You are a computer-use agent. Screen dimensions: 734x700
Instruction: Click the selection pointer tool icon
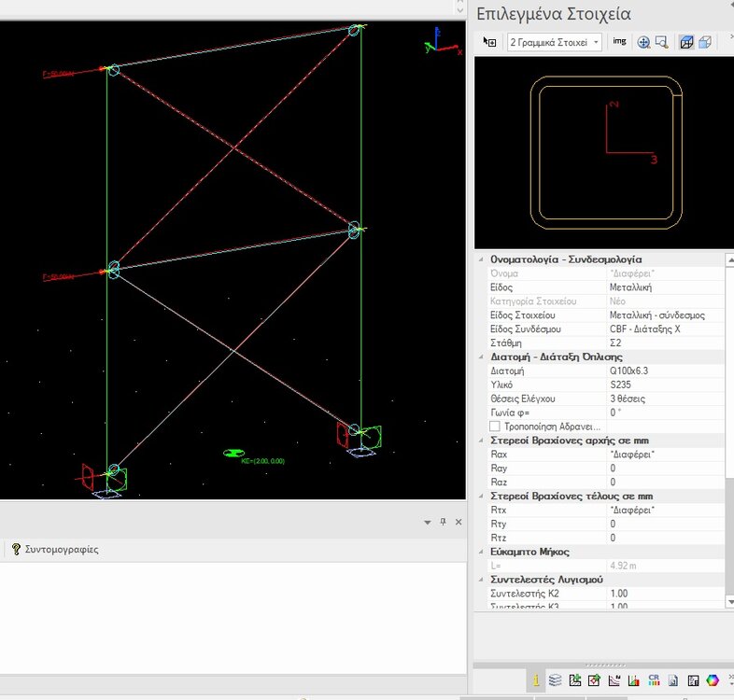489,42
